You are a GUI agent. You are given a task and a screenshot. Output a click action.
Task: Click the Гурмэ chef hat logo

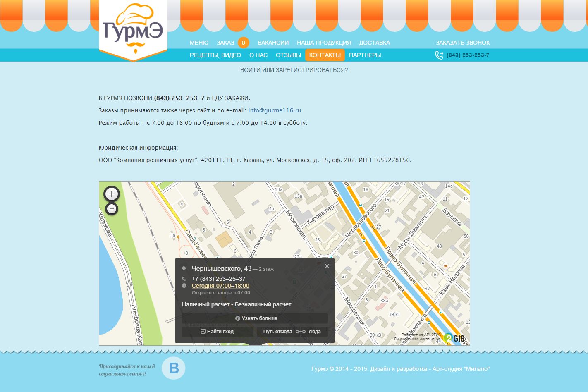point(133,29)
